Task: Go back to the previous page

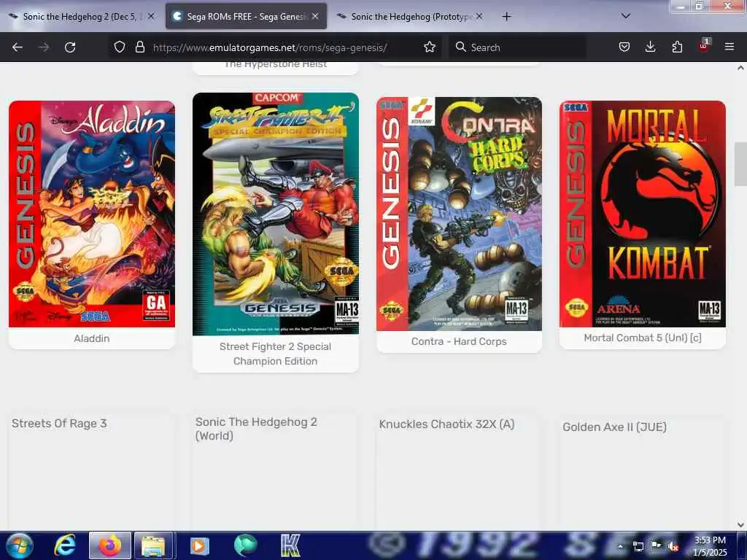Action: 18,47
